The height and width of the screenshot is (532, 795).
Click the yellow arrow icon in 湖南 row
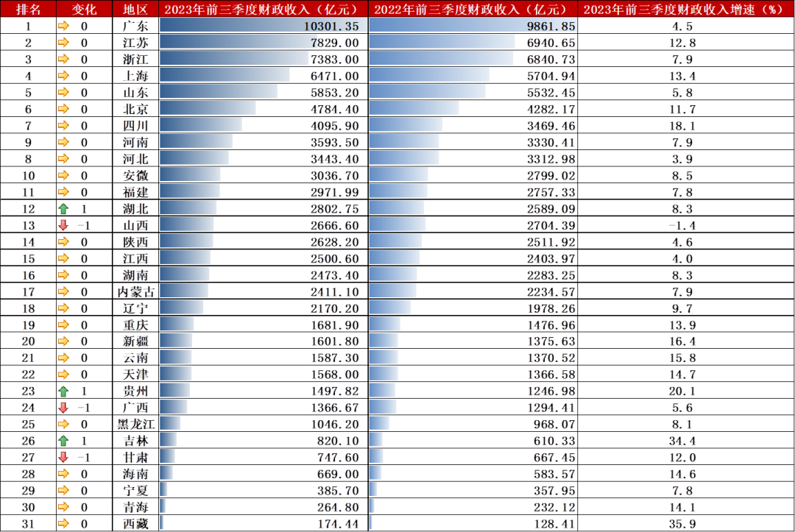click(x=63, y=275)
